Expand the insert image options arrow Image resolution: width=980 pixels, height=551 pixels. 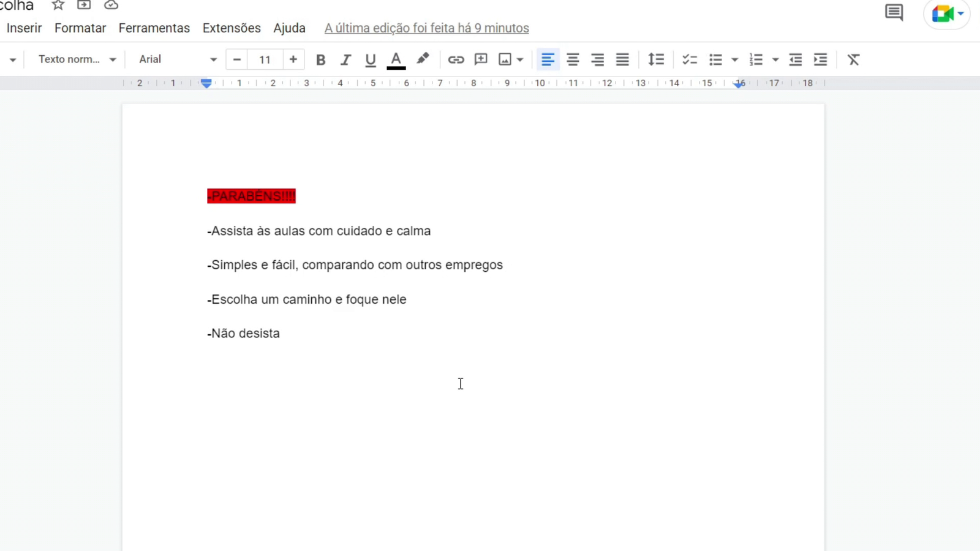pyautogui.click(x=520, y=60)
